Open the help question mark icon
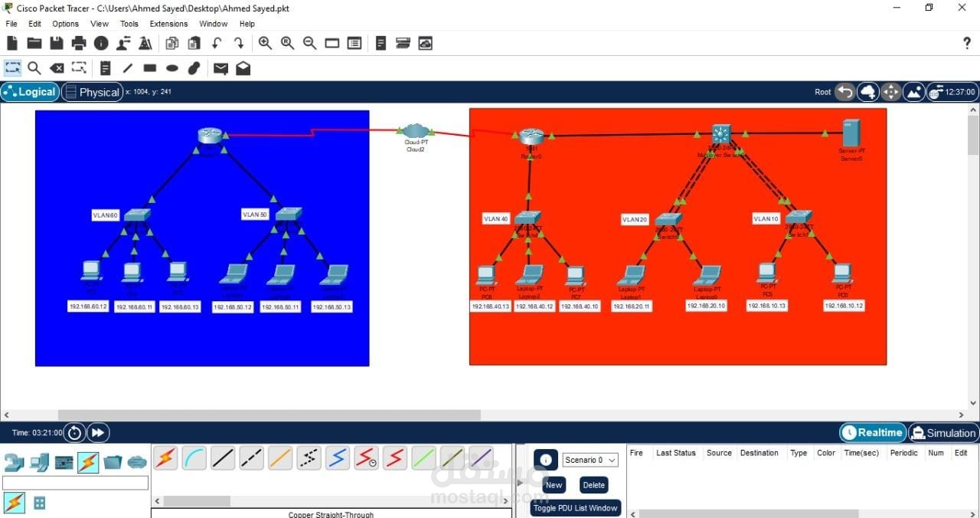The height and width of the screenshot is (518, 980). click(x=967, y=44)
